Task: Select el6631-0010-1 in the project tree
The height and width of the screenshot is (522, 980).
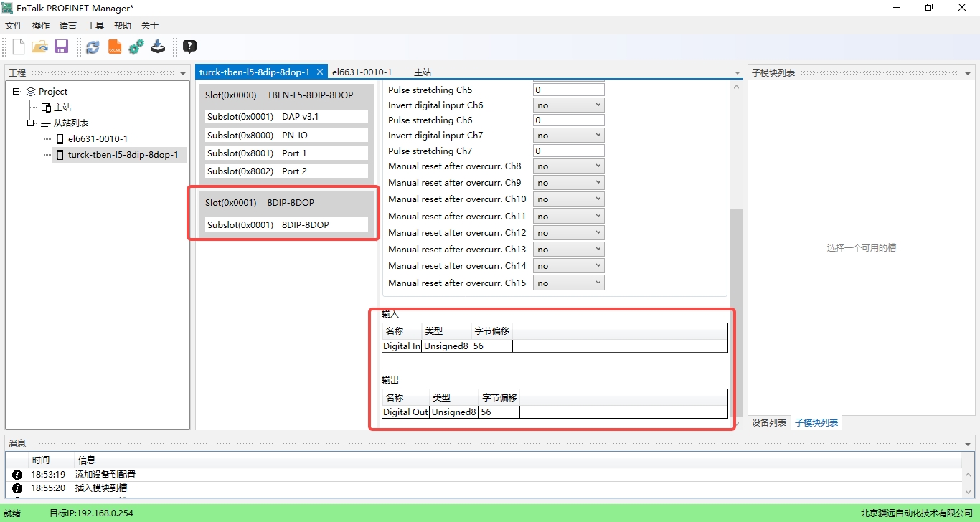Action: [x=98, y=139]
